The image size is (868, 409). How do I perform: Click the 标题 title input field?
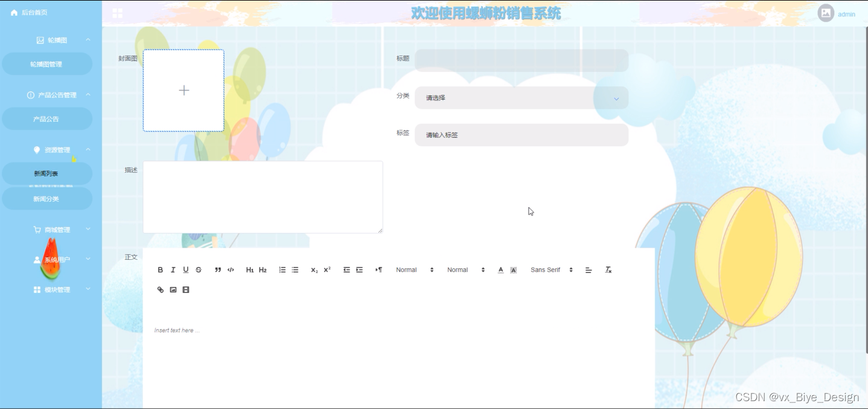pos(522,60)
